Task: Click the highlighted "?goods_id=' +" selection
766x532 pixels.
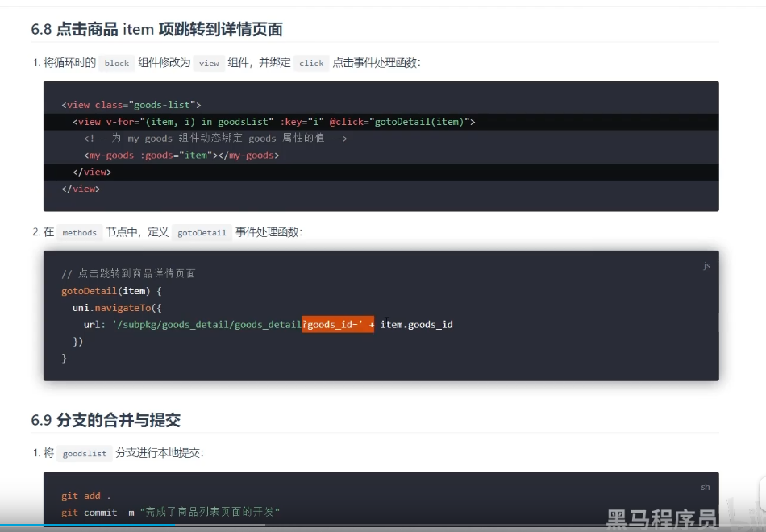Action: 338,324
